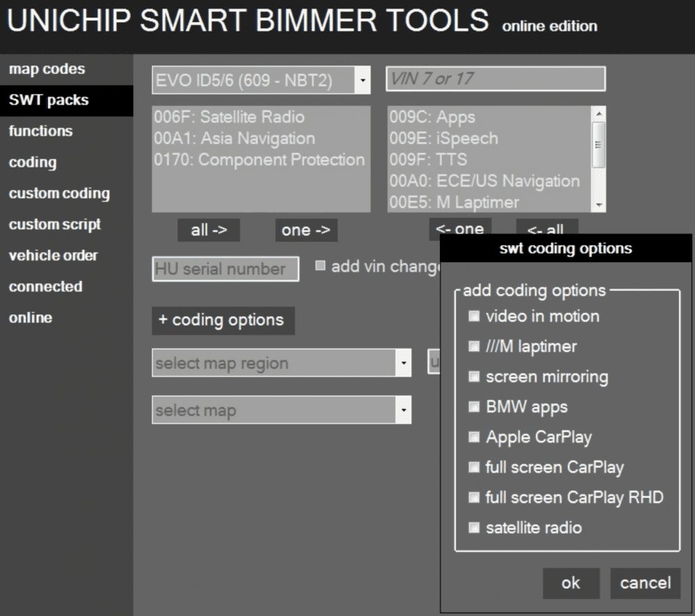Open the map codes section
The width and height of the screenshot is (695, 616).
click(x=47, y=70)
